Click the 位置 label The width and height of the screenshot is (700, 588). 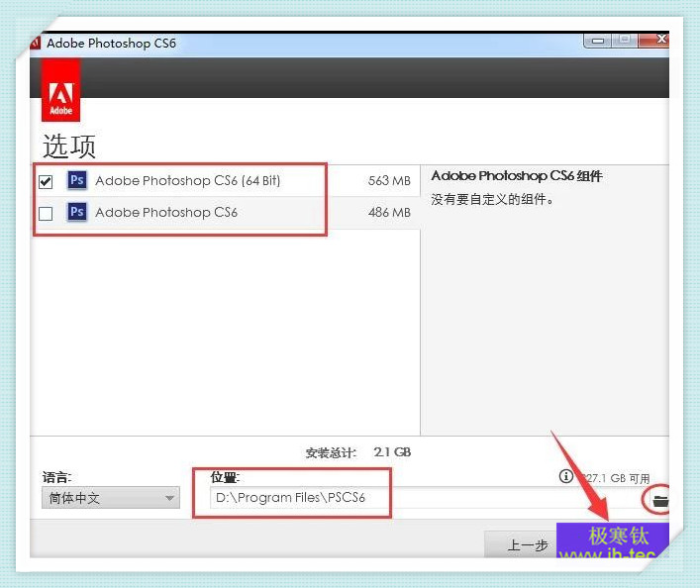tap(225, 477)
